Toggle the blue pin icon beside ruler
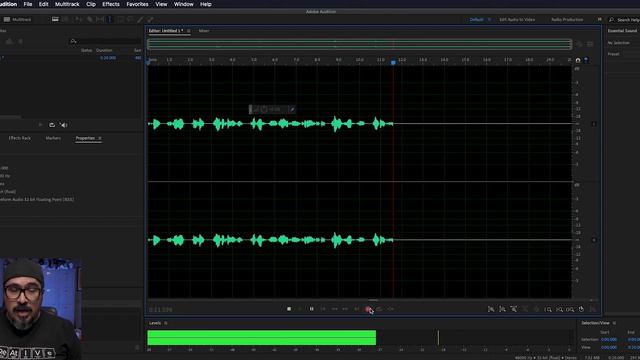The height and width of the screenshot is (360, 640). click(586, 60)
